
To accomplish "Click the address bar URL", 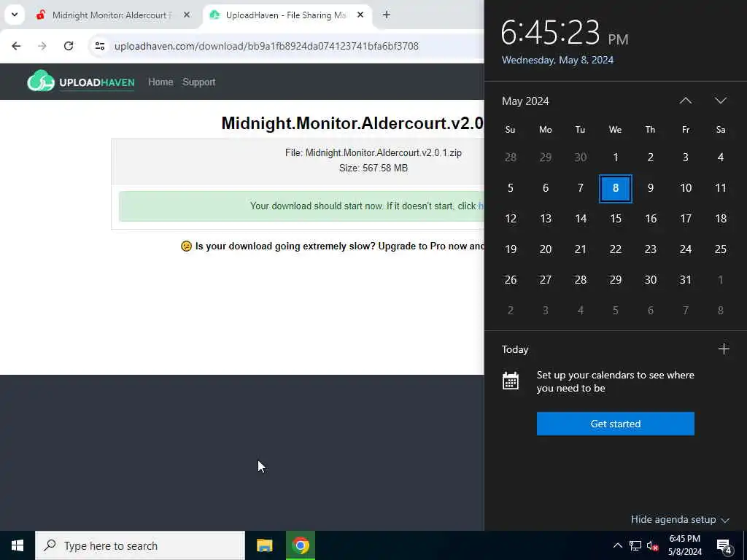I will [266, 46].
